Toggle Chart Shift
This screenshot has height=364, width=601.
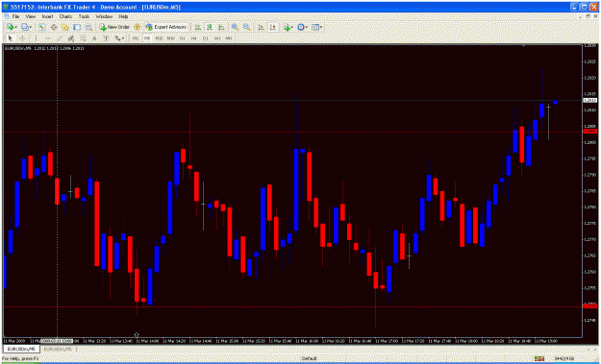272,27
